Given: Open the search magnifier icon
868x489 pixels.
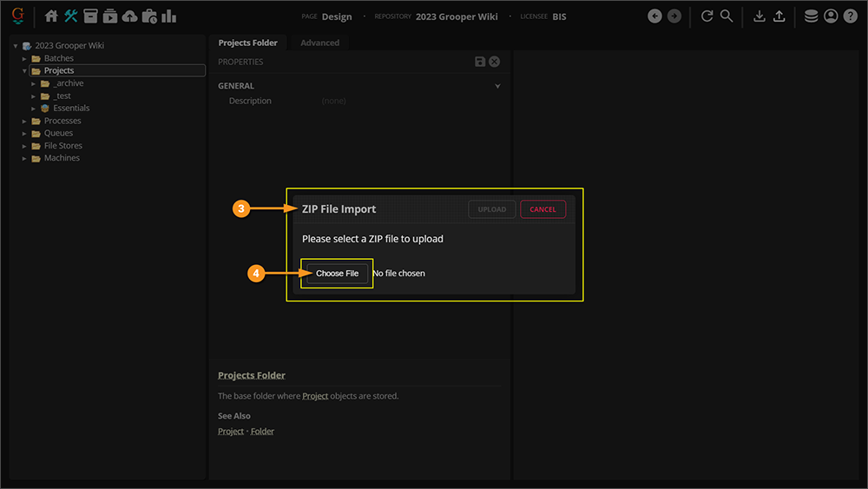Looking at the screenshot, I should (727, 16).
